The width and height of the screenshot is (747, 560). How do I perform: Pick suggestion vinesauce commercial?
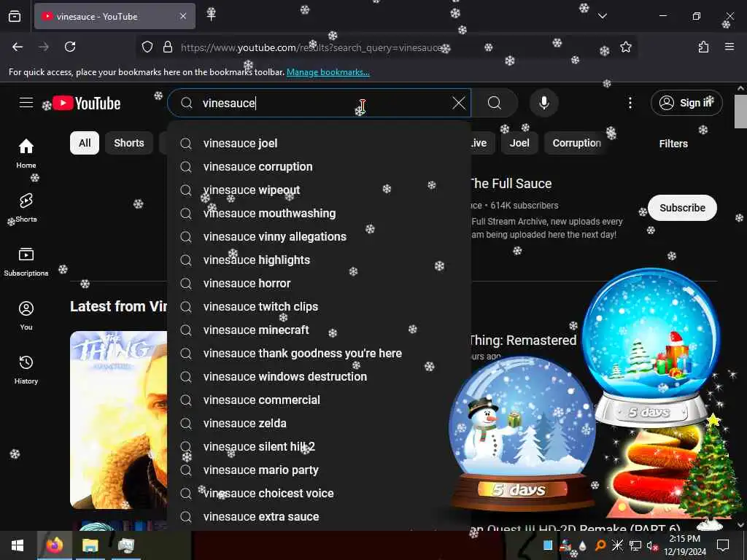[320, 400]
